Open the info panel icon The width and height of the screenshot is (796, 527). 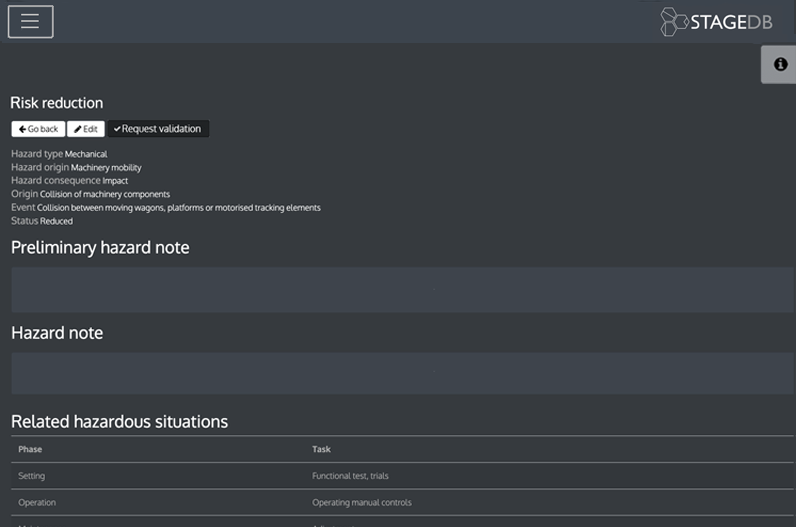pos(780,64)
